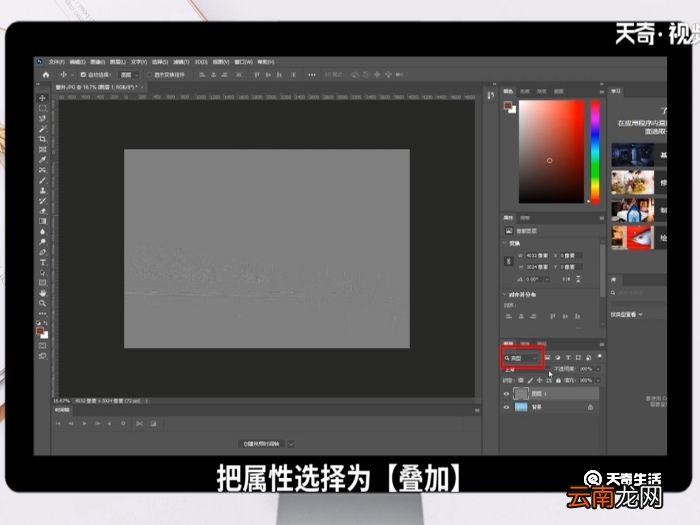The image size is (700, 525).
Task: Switch to the Swatches tab in Color panel
Action: pos(525,91)
